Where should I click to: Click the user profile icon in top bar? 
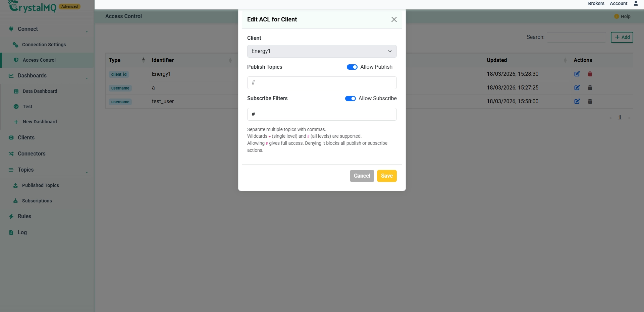click(636, 3)
